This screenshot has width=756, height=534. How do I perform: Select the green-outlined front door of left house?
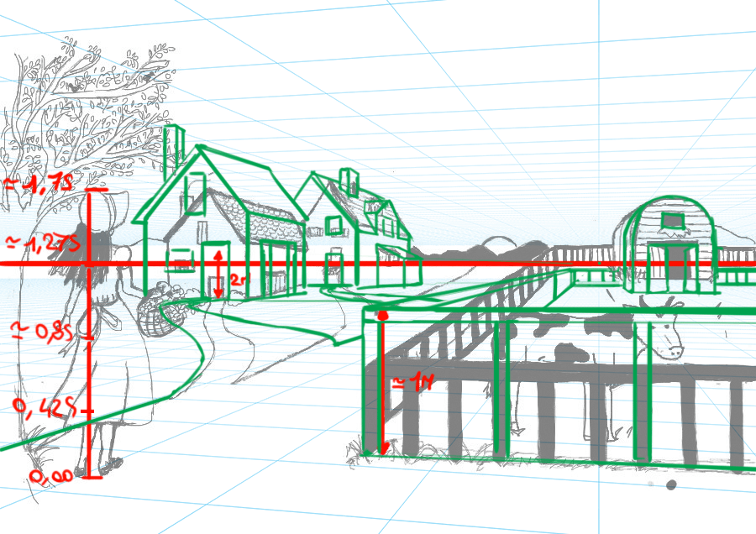[x=216, y=270]
